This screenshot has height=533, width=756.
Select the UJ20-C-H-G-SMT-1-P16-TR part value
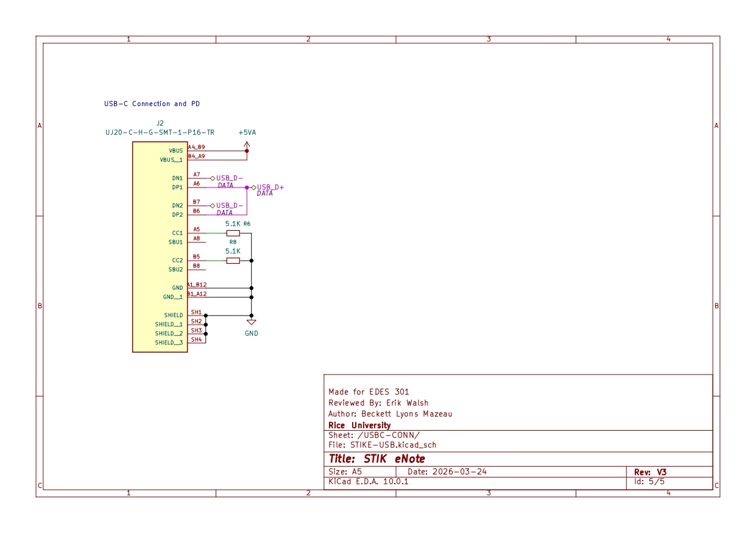click(x=160, y=132)
